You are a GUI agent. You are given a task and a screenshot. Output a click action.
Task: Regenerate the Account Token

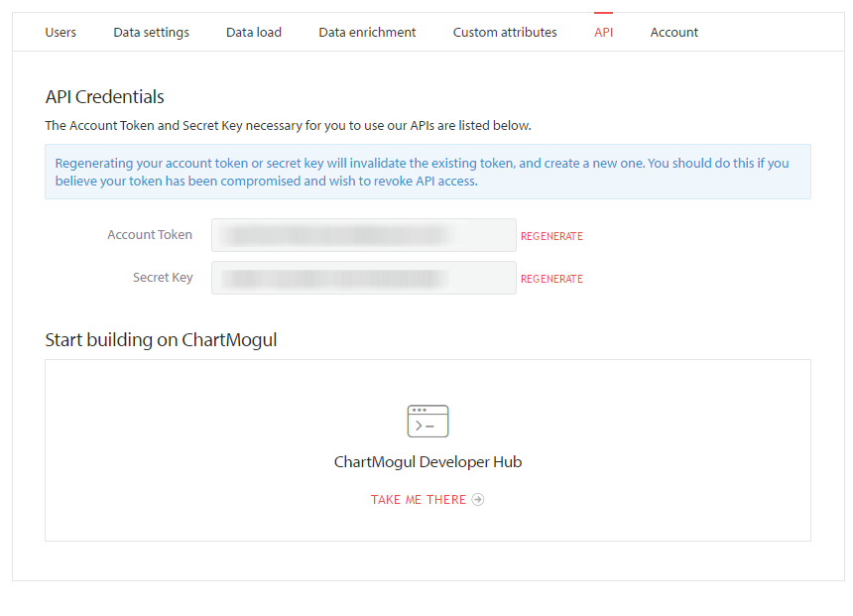pos(551,236)
